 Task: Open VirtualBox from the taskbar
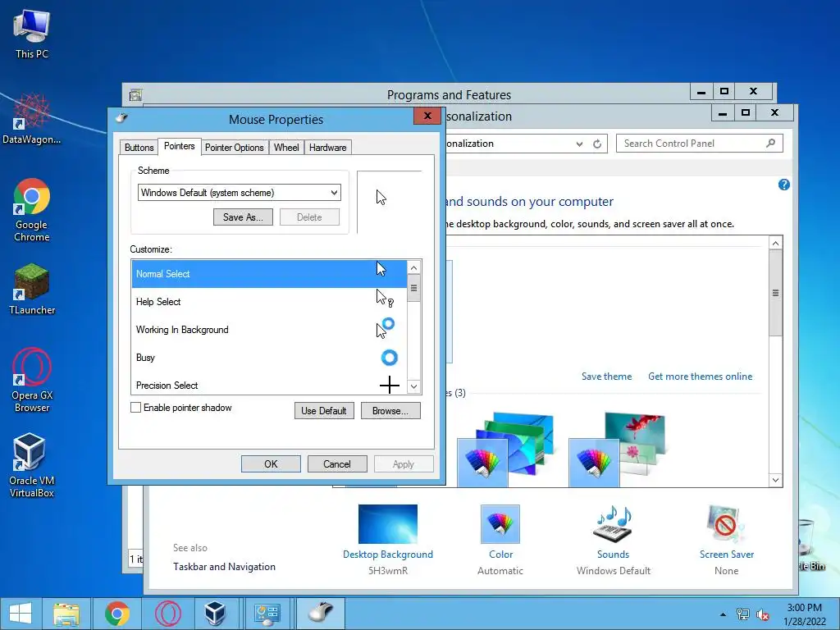pos(216,614)
